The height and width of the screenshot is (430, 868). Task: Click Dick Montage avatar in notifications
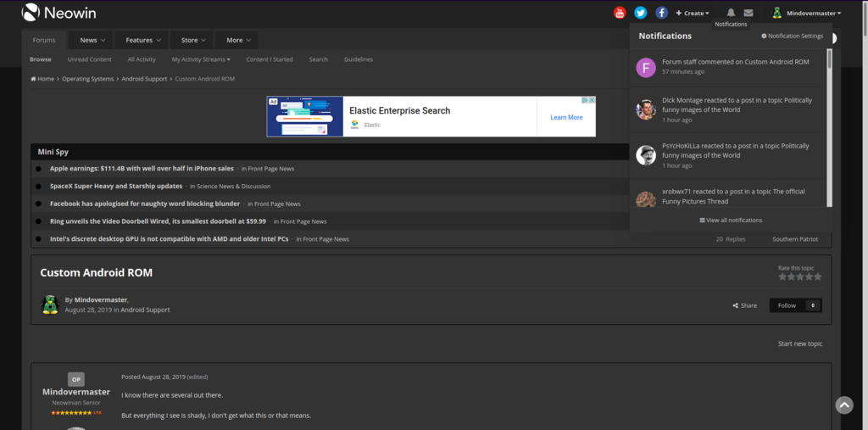click(x=645, y=109)
